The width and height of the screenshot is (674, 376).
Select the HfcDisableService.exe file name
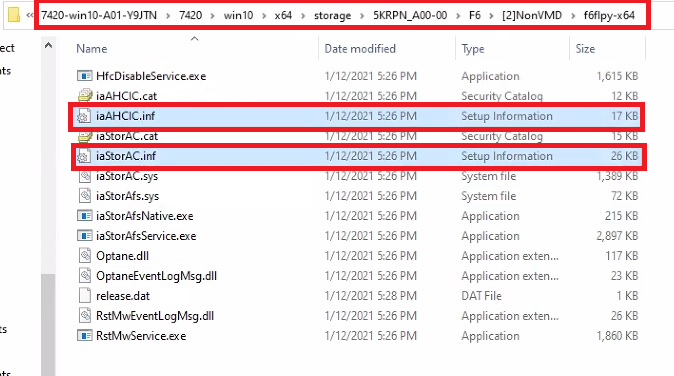[x=151, y=76]
